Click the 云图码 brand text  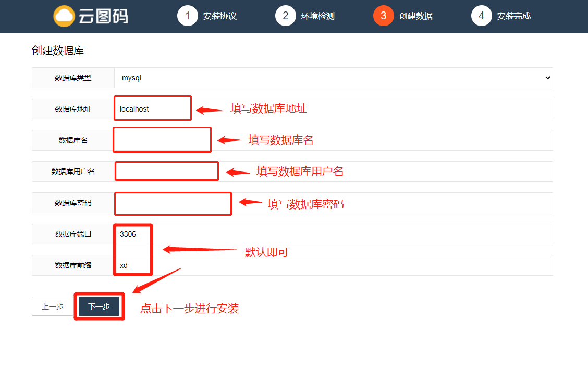tap(104, 16)
